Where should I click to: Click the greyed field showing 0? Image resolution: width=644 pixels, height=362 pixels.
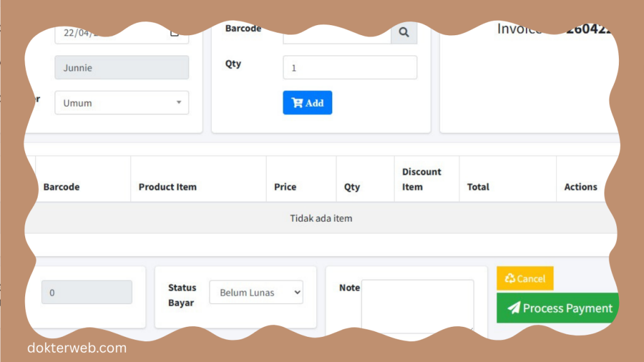coord(87,292)
